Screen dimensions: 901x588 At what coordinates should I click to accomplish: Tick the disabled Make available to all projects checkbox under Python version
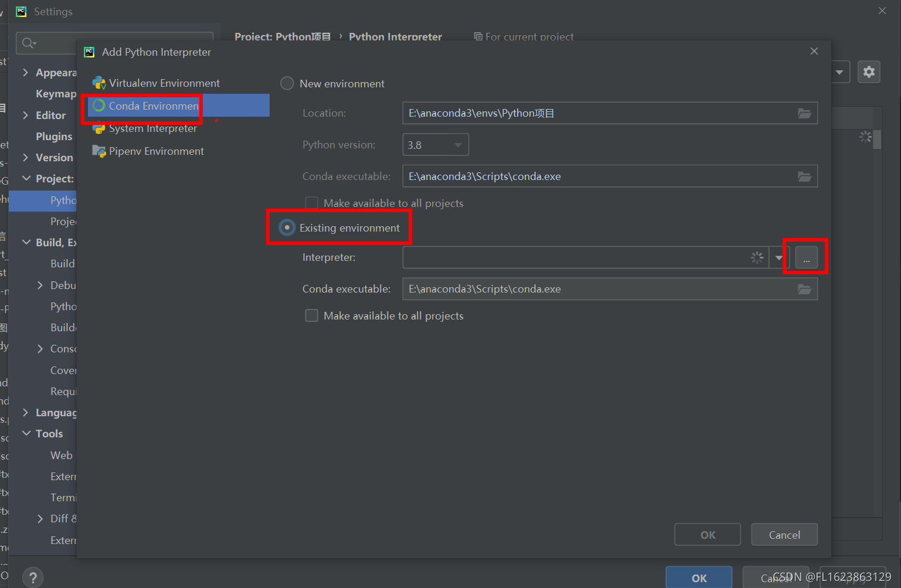pyautogui.click(x=312, y=203)
